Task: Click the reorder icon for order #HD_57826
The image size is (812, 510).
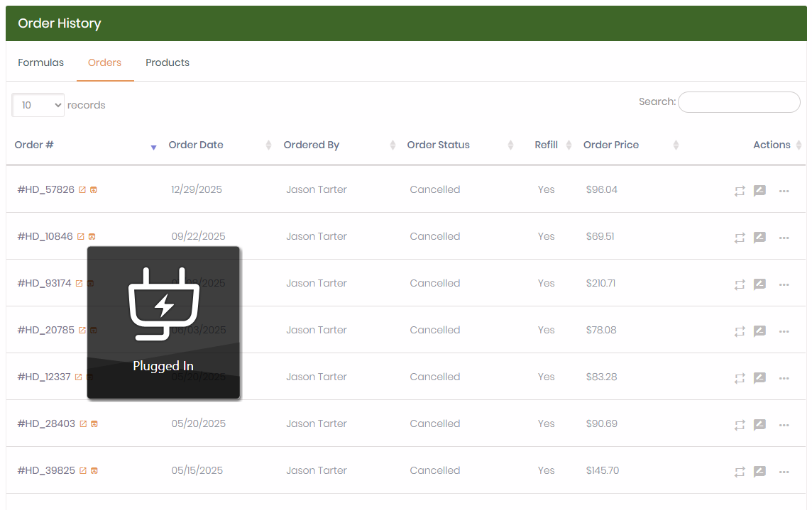Action: 740,191
